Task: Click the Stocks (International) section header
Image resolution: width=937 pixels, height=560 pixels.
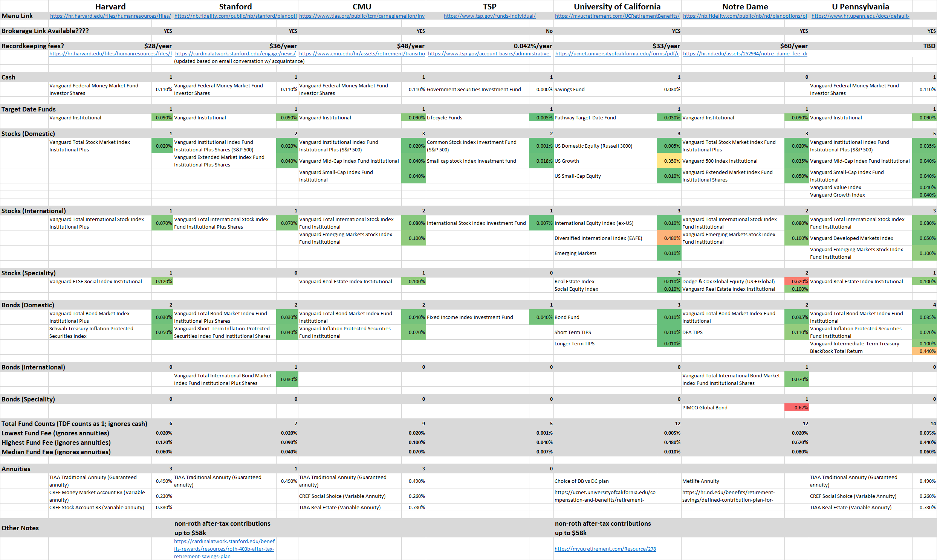Action: click(33, 211)
